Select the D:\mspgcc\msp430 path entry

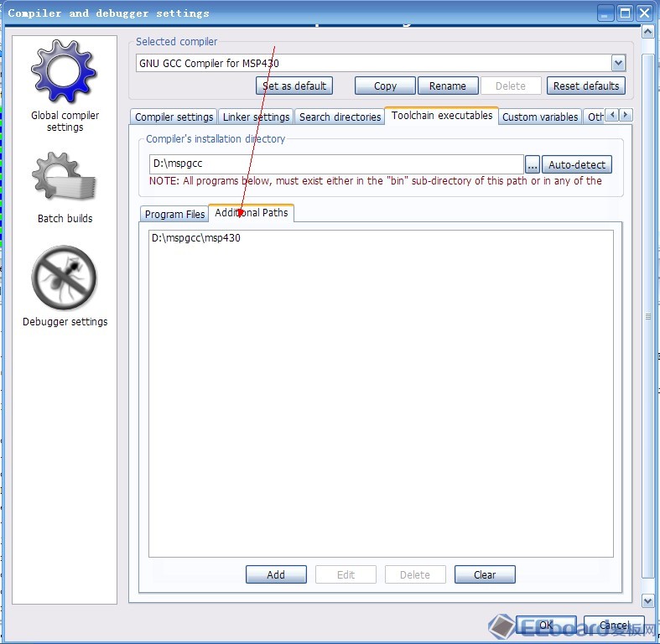[196, 238]
